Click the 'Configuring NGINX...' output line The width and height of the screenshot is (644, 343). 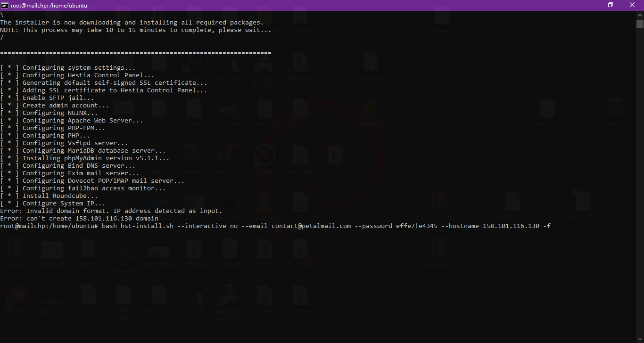click(x=60, y=113)
